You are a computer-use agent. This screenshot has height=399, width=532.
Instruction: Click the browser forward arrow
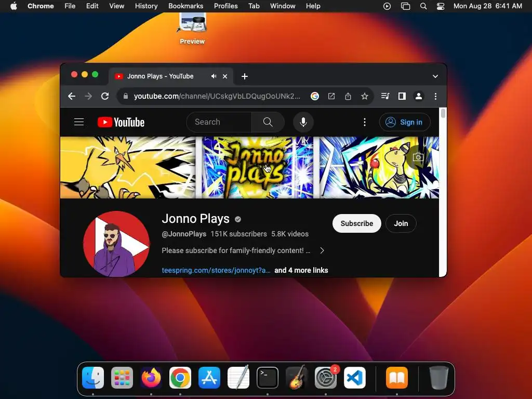tap(88, 96)
